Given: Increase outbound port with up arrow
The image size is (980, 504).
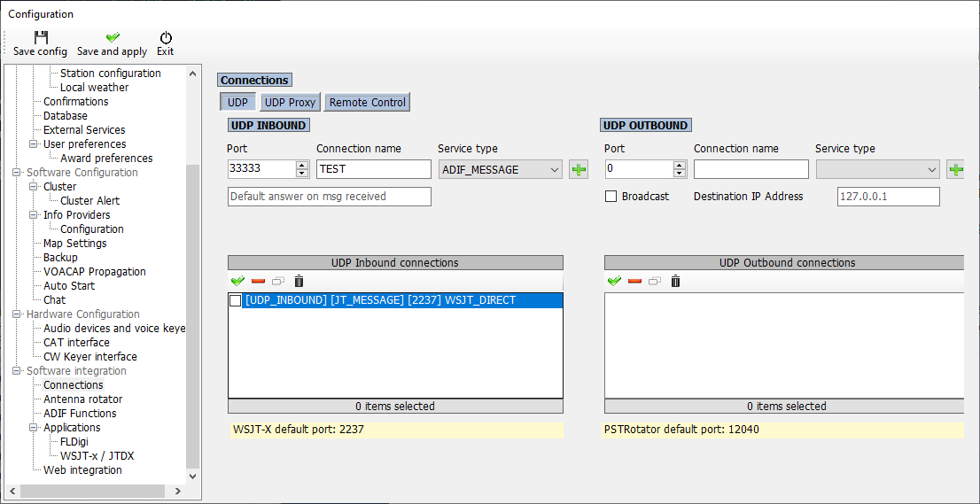Looking at the screenshot, I should pyautogui.click(x=680, y=165).
